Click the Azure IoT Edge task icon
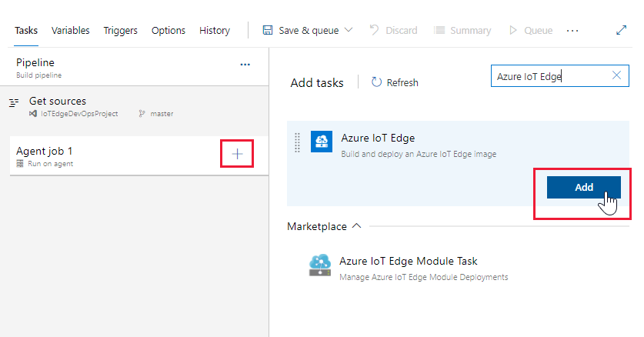 click(x=321, y=142)
